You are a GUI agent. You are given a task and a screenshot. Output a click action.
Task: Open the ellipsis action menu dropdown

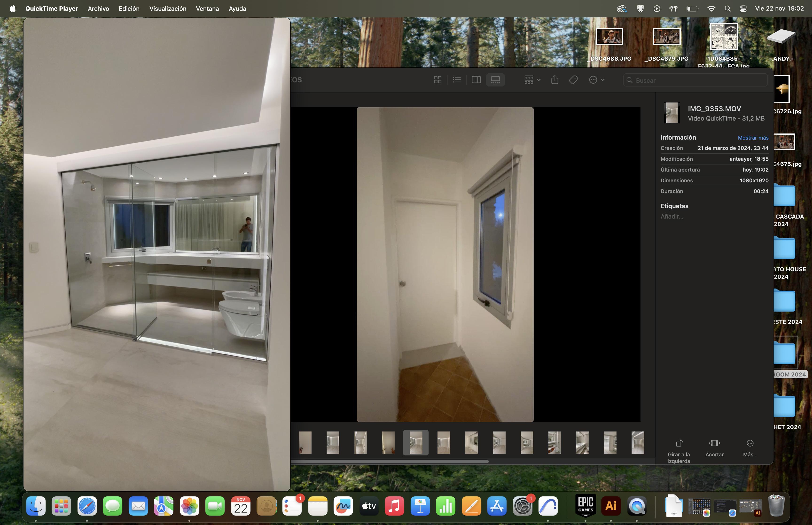596,80
